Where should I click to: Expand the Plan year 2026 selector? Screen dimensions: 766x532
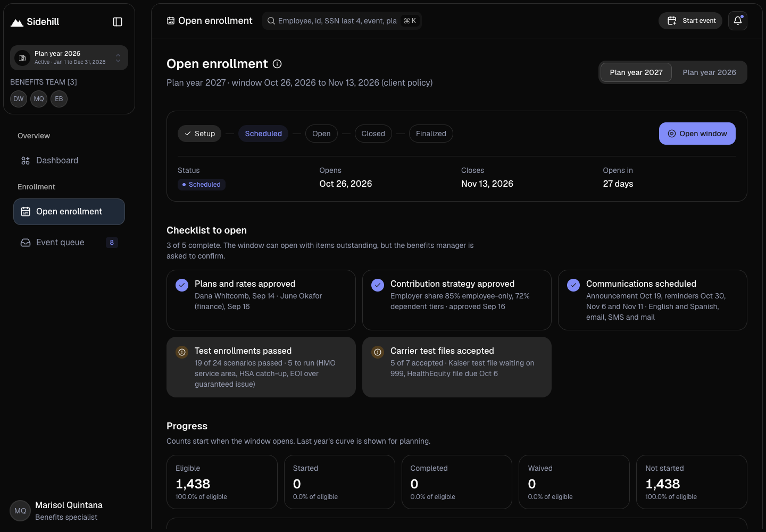[69, 57]
